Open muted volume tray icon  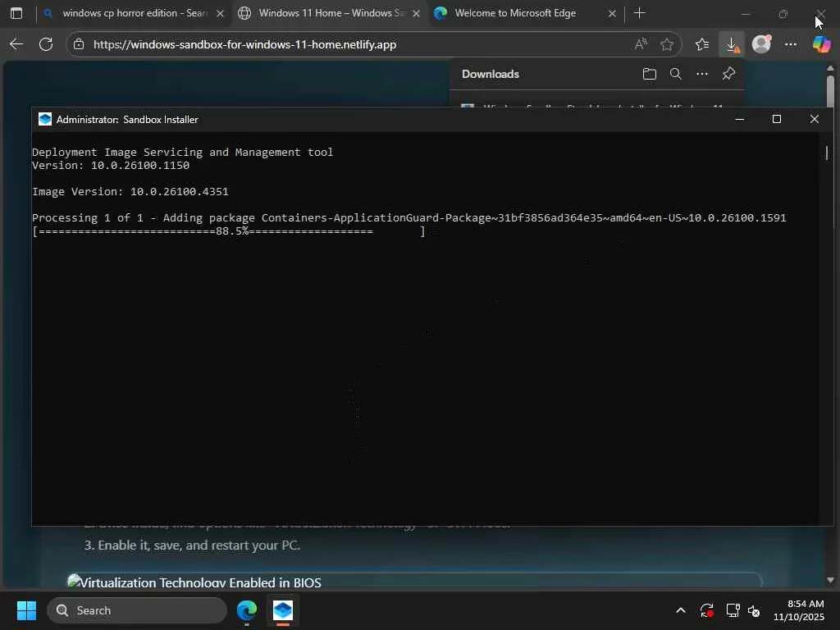[x=754, y=610]
